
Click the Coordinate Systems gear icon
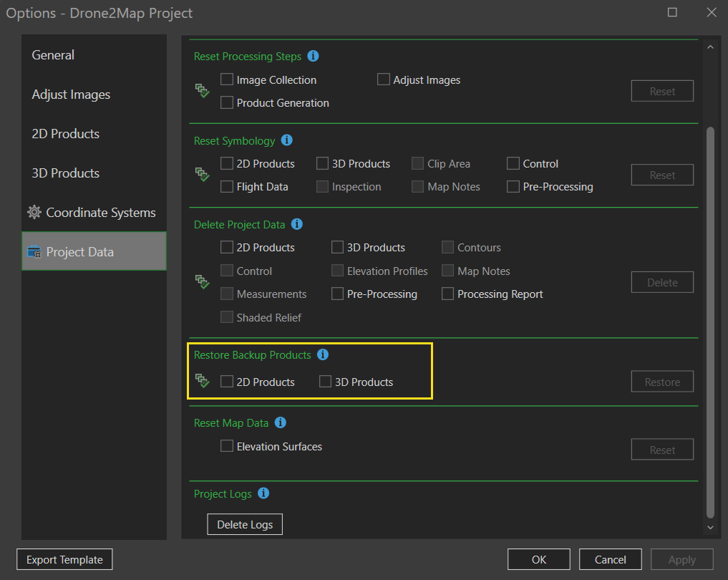pyautogui.click(x=34, y=212)
